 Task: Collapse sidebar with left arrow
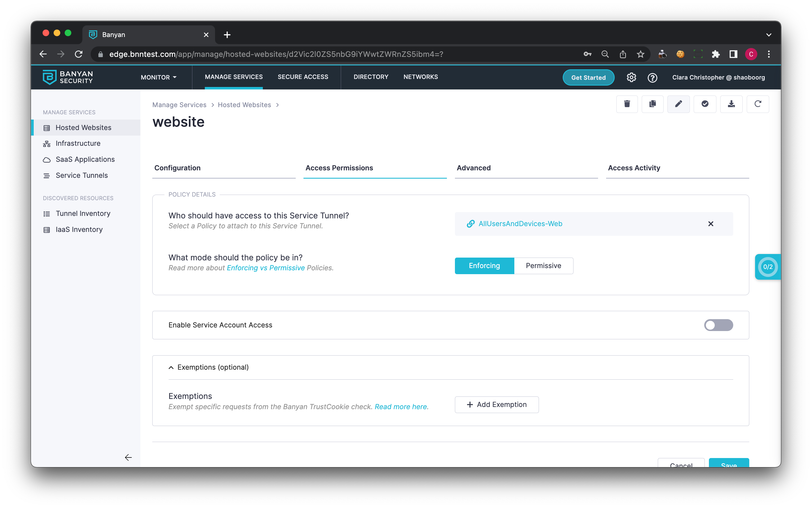click(x=128, y=457)
